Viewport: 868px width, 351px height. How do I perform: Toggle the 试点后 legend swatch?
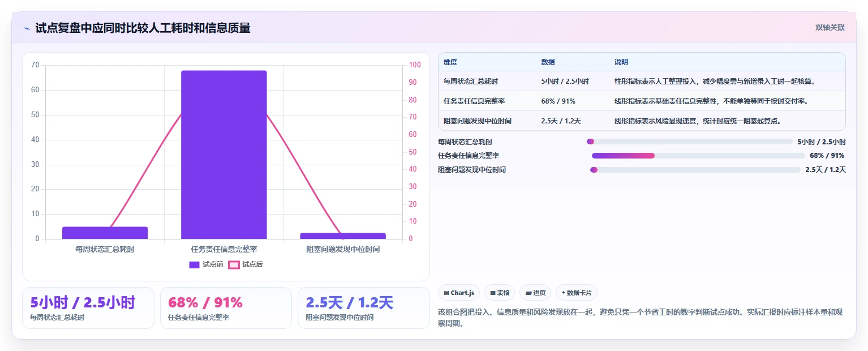pos(234,265)
